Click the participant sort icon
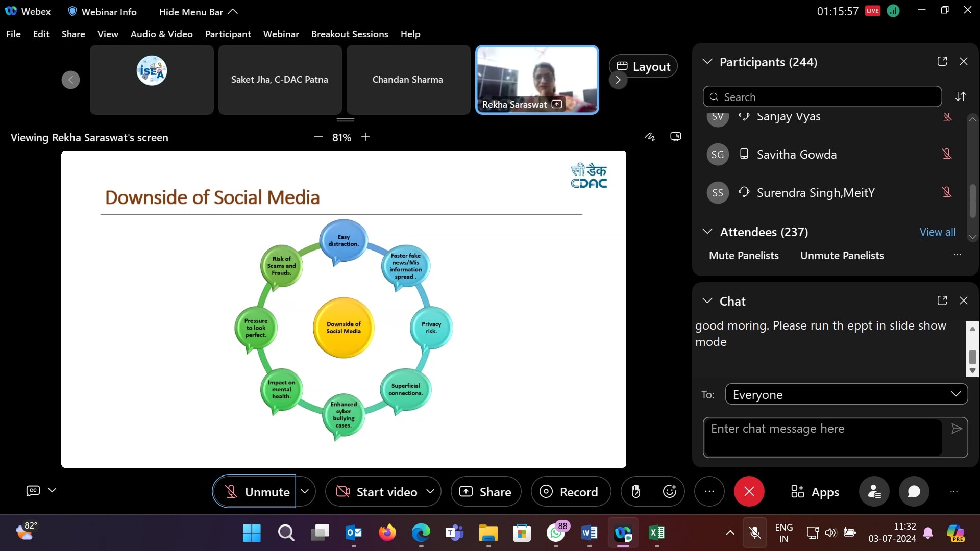Screen dimensions: 980x551 click(960, 96)
